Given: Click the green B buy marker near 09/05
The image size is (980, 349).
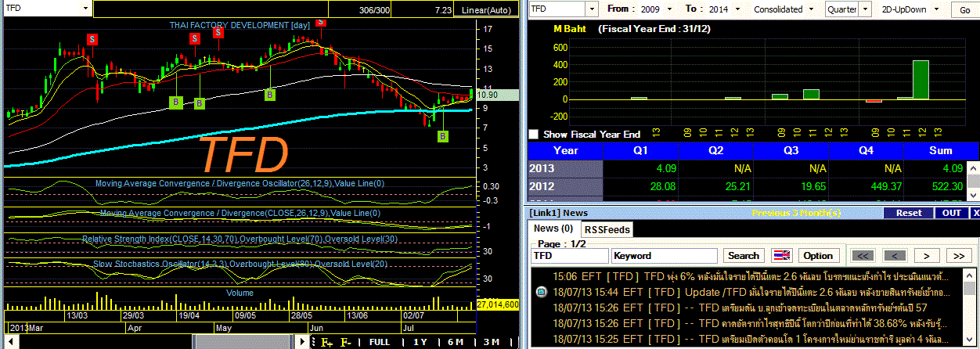Looking at the screenshot, I should point(270,95).
